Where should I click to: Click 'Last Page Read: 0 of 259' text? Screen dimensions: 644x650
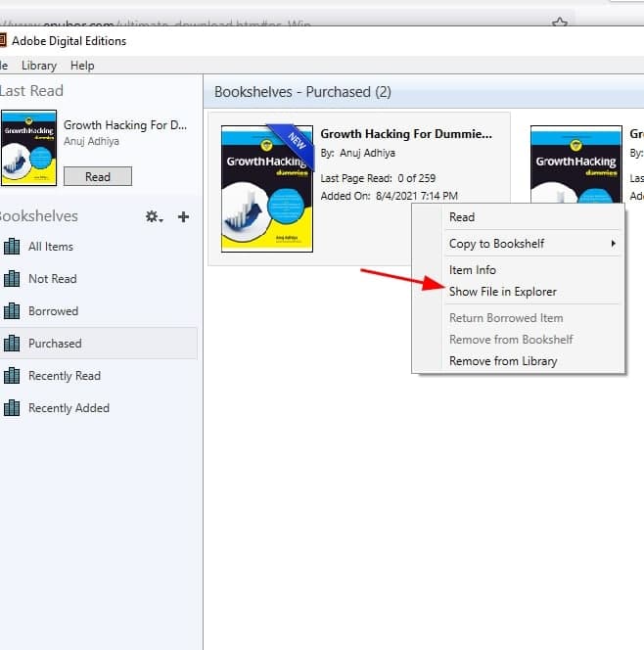pyautogui.click(x=378, y=178)
